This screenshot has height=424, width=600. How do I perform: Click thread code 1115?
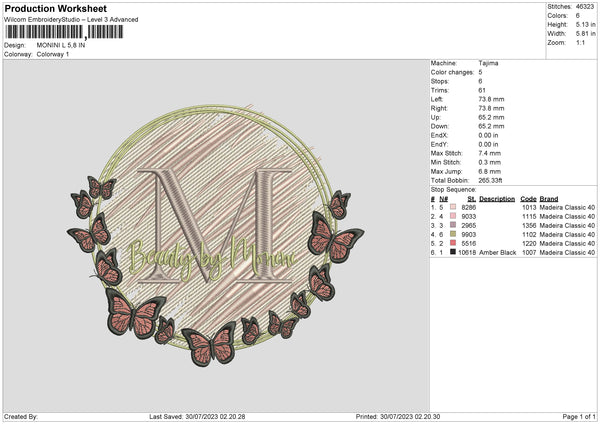[529, 216]
